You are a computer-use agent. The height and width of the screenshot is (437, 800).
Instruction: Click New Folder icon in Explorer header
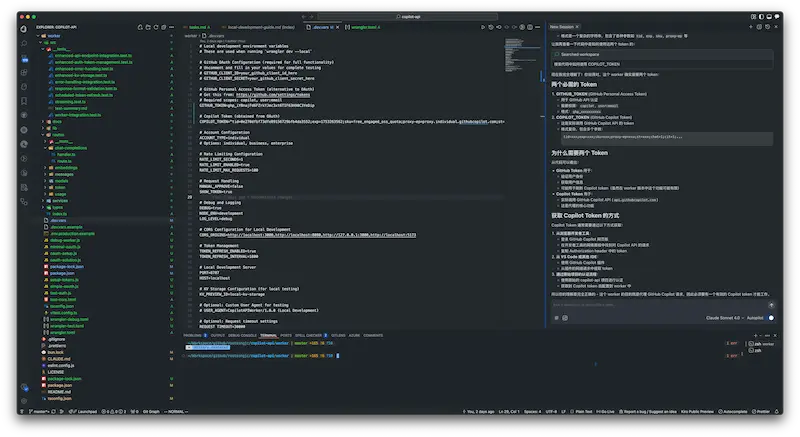click(x=148, y=27)
